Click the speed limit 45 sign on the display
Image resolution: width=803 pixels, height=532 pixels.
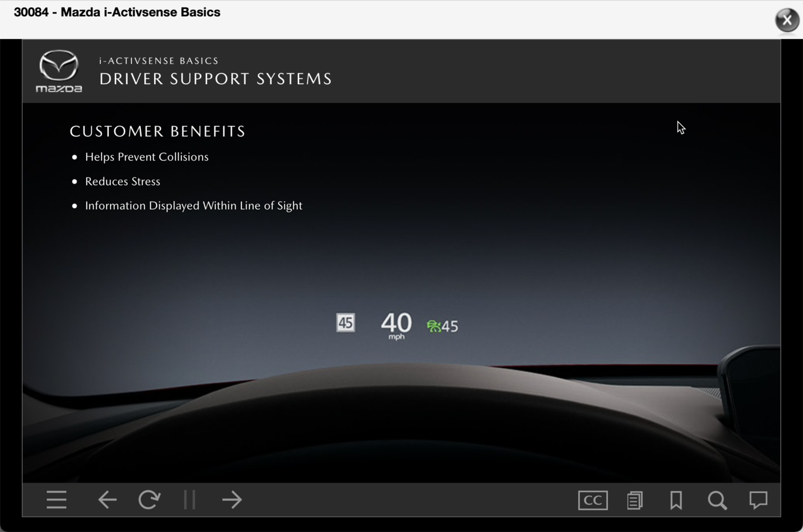click(x=346, y=323)
